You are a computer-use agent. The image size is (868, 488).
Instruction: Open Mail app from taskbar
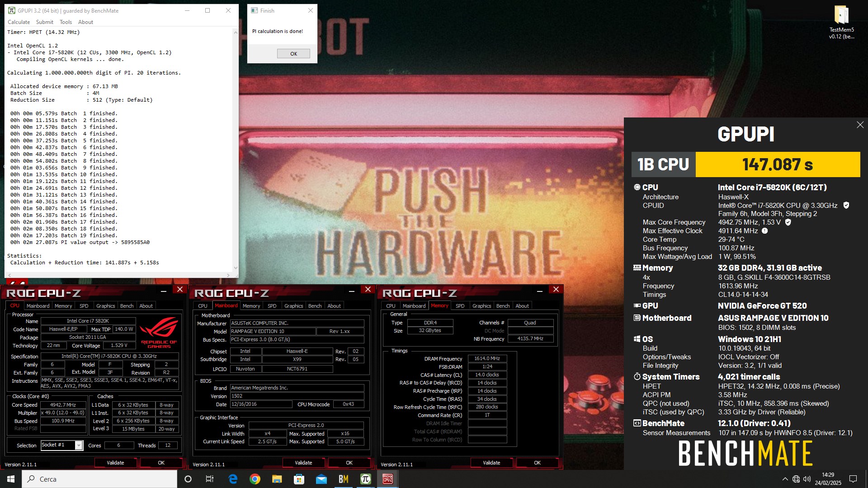[321, 479]
